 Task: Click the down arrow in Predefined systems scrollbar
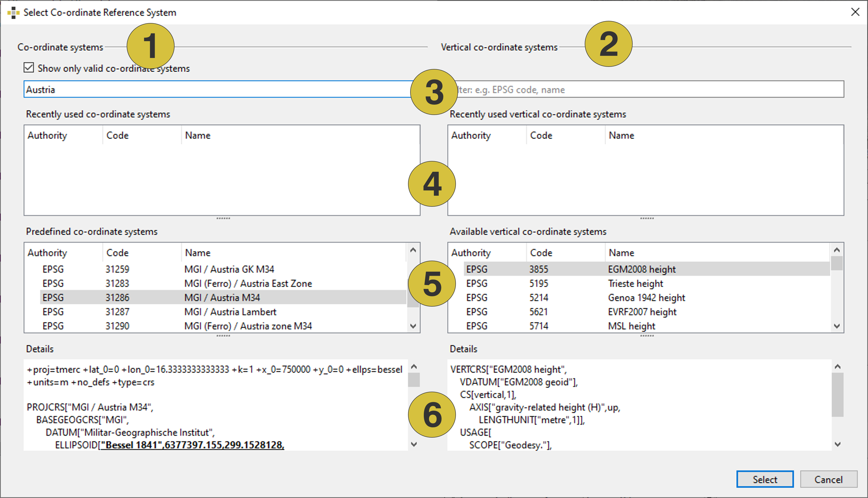click(413, 326)
